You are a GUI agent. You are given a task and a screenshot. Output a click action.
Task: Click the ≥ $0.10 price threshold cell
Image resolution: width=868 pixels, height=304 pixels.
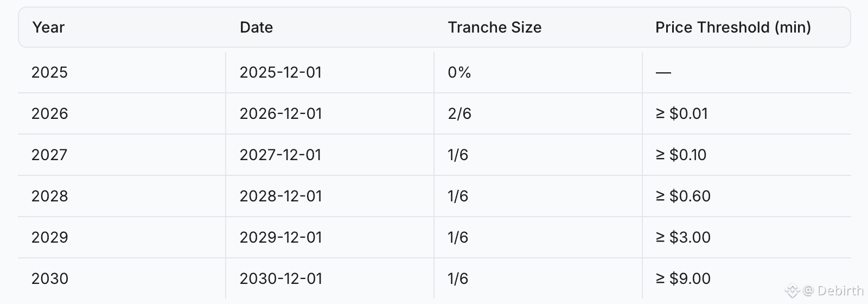(681, 155)
